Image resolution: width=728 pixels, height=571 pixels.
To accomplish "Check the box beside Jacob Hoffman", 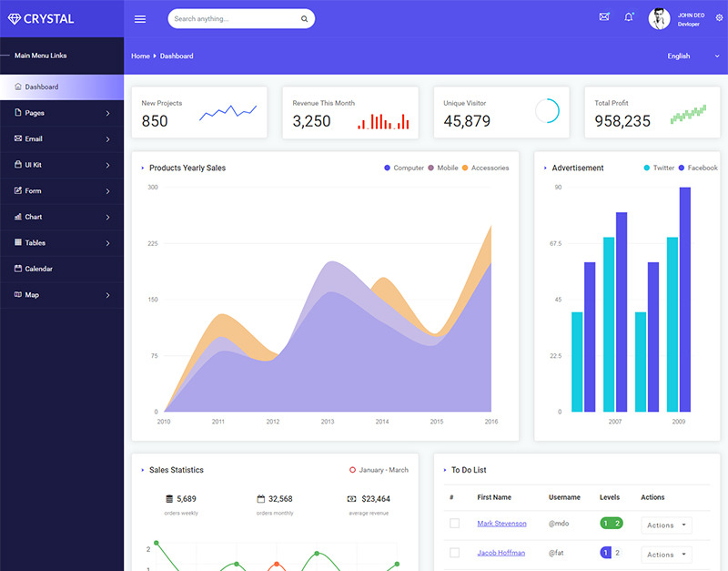I will coord(454,553).
